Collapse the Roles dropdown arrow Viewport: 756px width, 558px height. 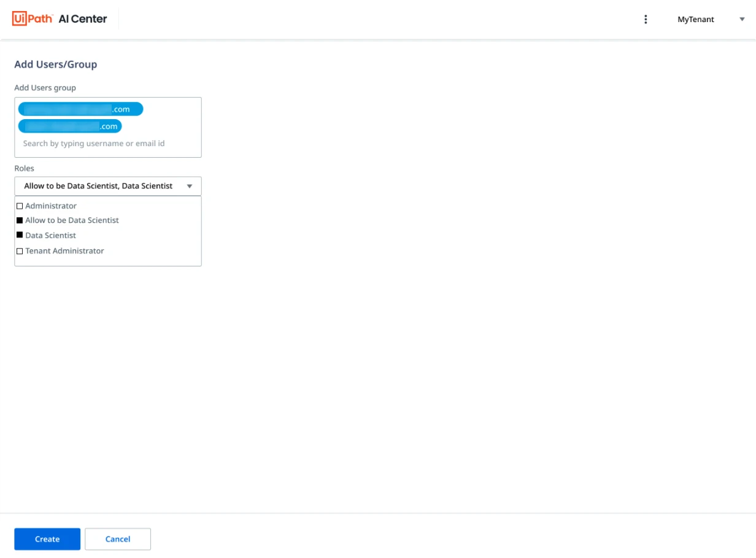190,186
